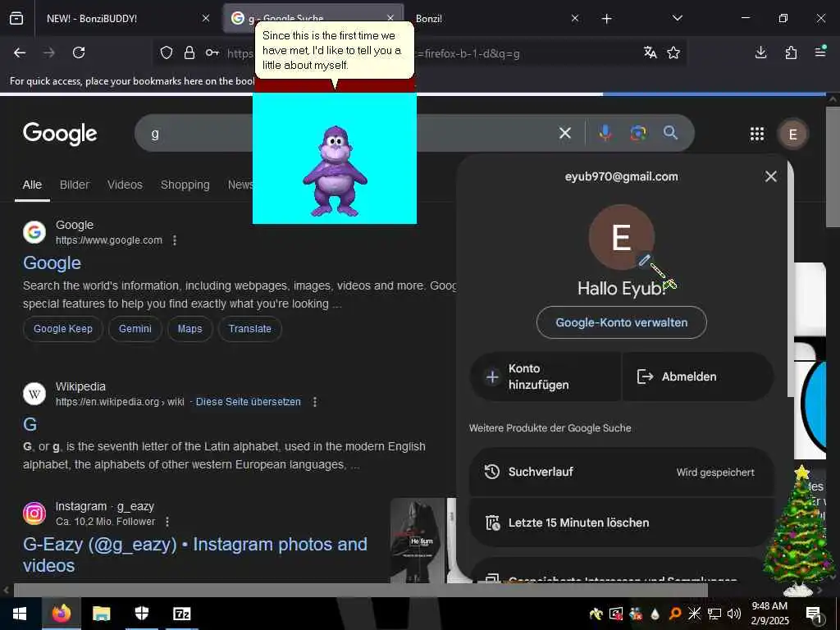Open Windows Security shield in taskbar
Viewport: 840px width, 630px height.
click(x=141, y=614)
